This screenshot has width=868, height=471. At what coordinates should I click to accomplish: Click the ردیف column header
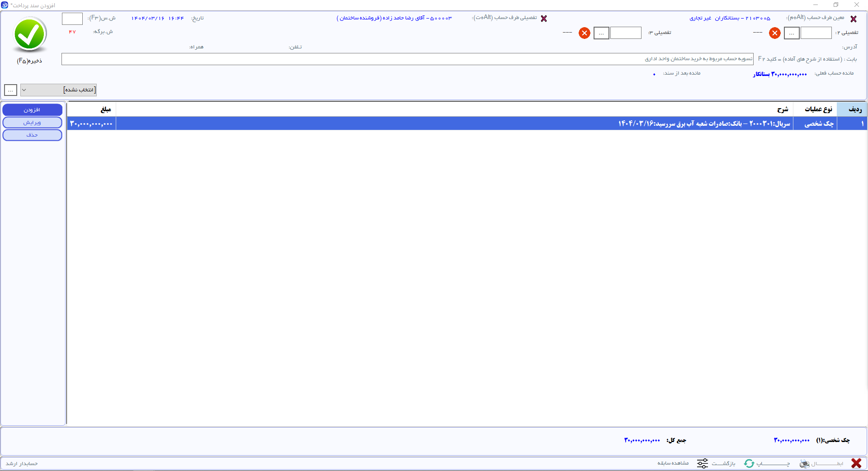(852, 109)
